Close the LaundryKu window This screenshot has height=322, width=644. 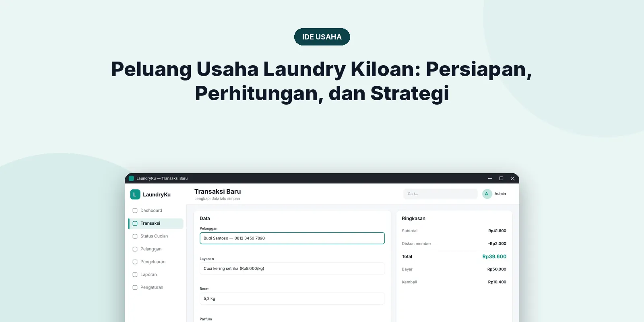pyautogui.click(x=512, y=178)
